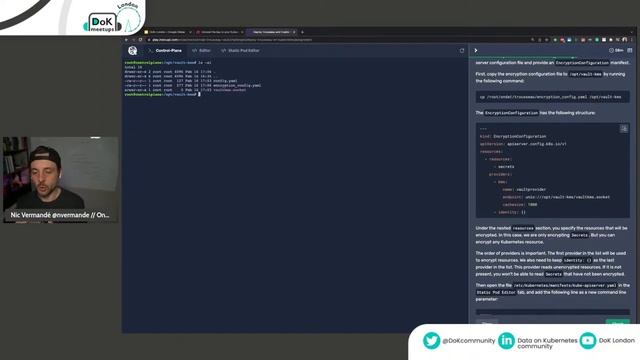The width and height of the screenshot is (640, 360).
Task: Switch to the Control-Plane terminal tab
Action: tap(165, 50)
